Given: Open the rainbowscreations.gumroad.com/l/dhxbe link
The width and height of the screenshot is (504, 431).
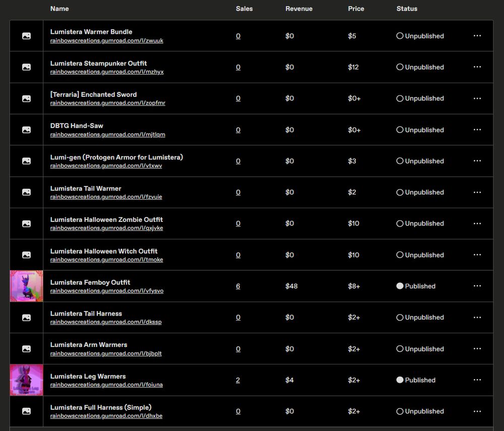Looking at the screenshot, I should click(106, 415).
